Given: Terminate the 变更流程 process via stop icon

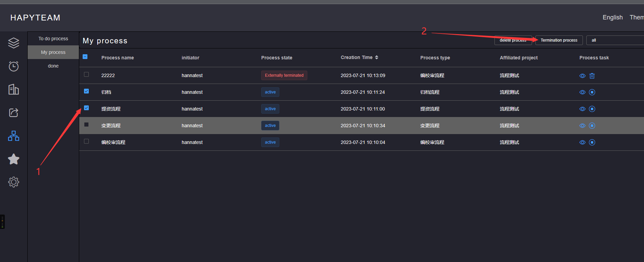Looking at the screenshot, I should point(592,126).
